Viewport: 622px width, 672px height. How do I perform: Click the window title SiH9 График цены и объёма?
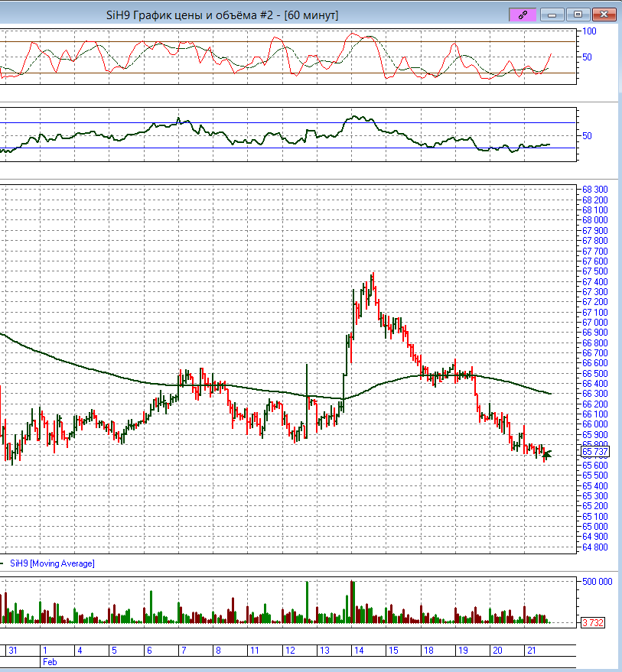coord(222,15)
